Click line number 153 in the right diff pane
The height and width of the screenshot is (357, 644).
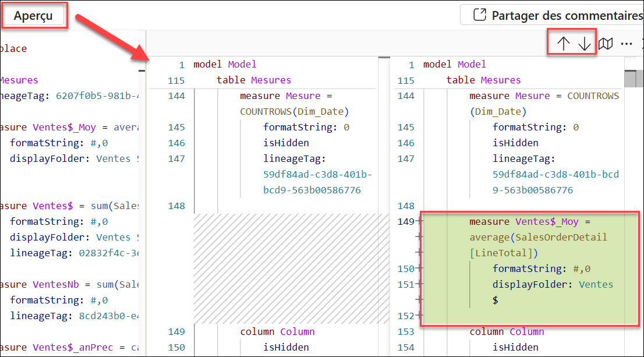(x=405, y=332)
